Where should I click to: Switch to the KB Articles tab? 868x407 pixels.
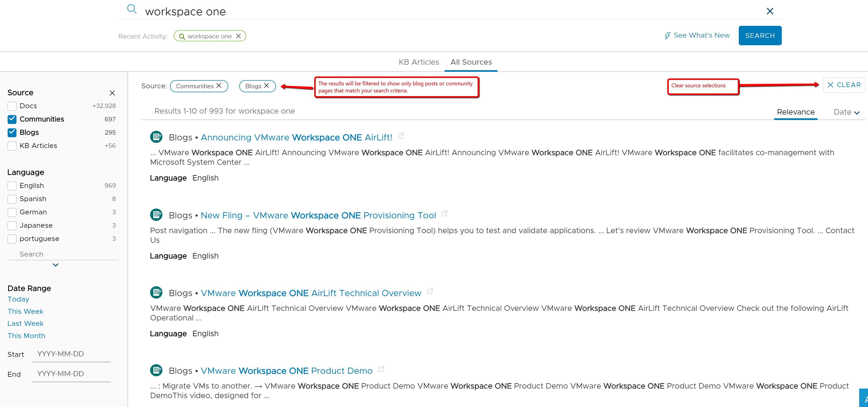pyautogui.click(x=419, y=62)
